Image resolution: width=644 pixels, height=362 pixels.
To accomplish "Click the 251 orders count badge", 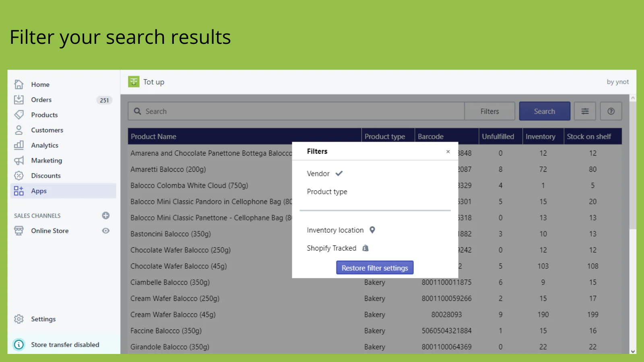I will [x=104, y=100].
